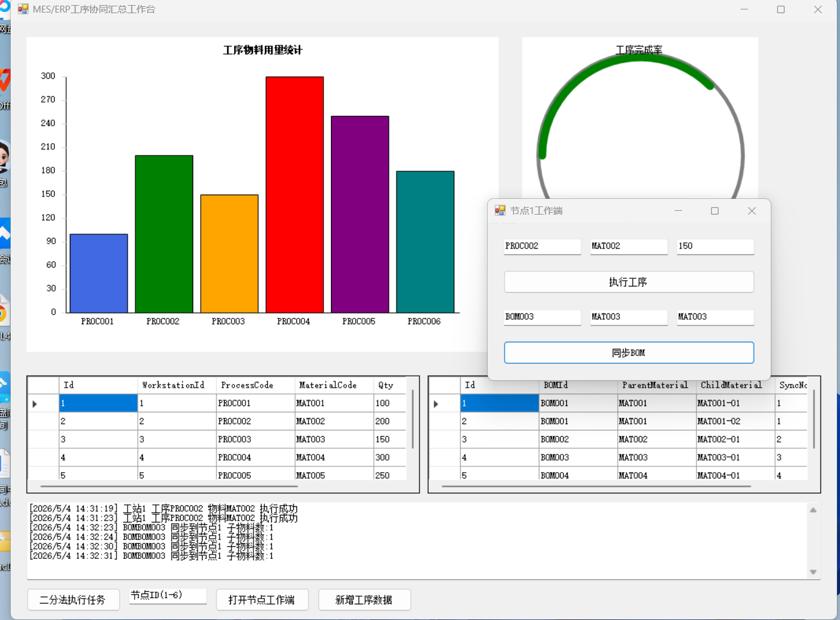The image size is (840, 620).
Task: Minimize the 节点1工作端 window
Action: point(678,211)
